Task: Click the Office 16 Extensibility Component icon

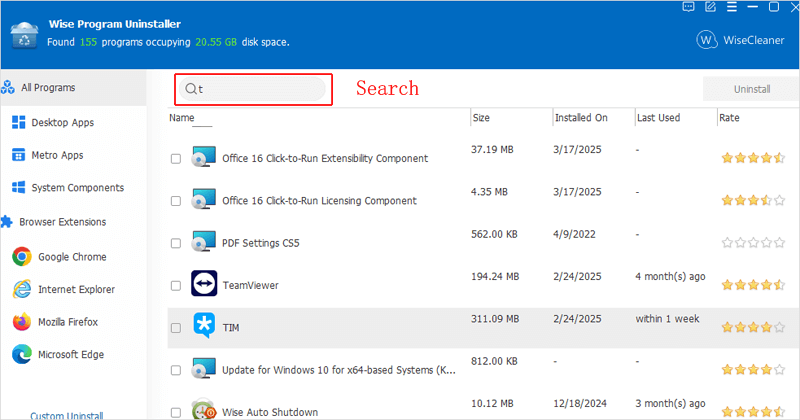Action: point(204,157)
